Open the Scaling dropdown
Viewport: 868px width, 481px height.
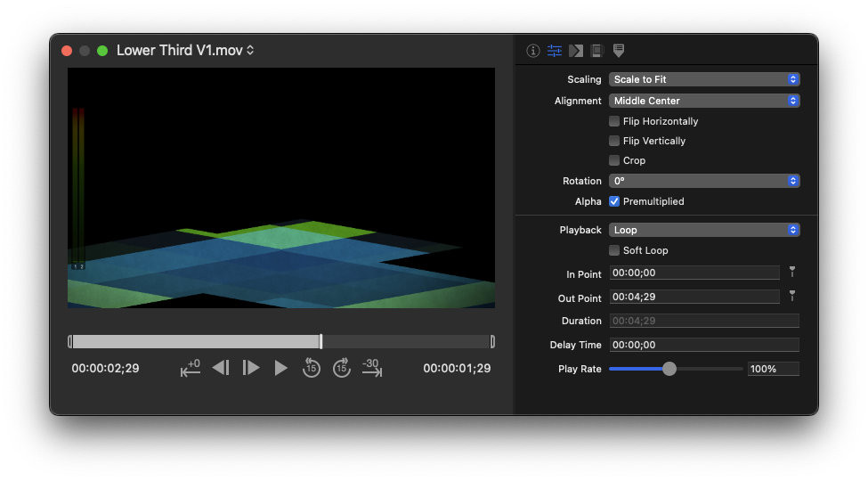coord(704,79)
